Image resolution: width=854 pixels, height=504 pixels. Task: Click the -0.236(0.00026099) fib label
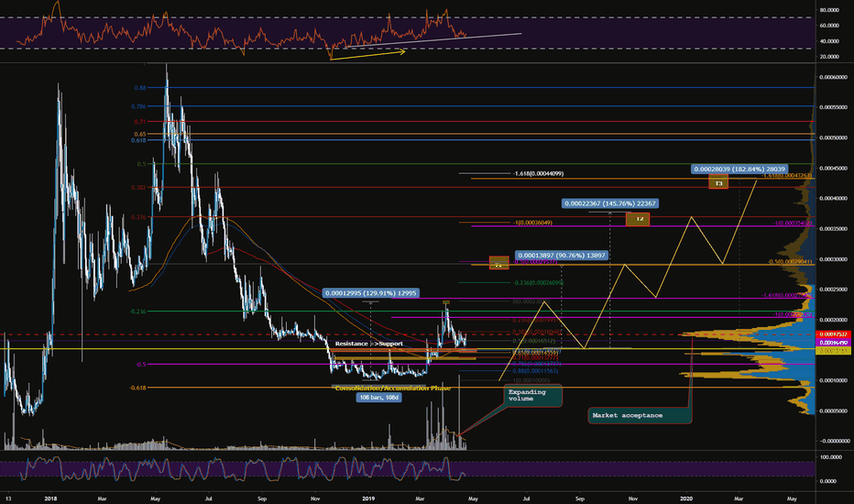pyautogui.click(x=538, y=283)
